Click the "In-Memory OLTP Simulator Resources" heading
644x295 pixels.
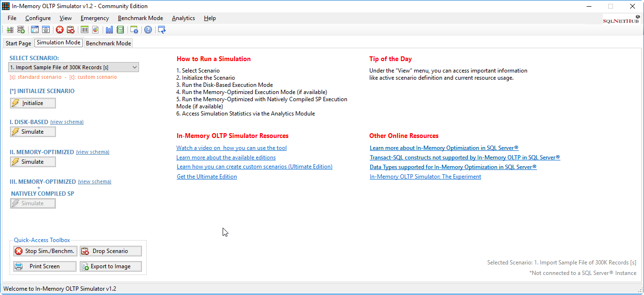[x=233, y=136]
